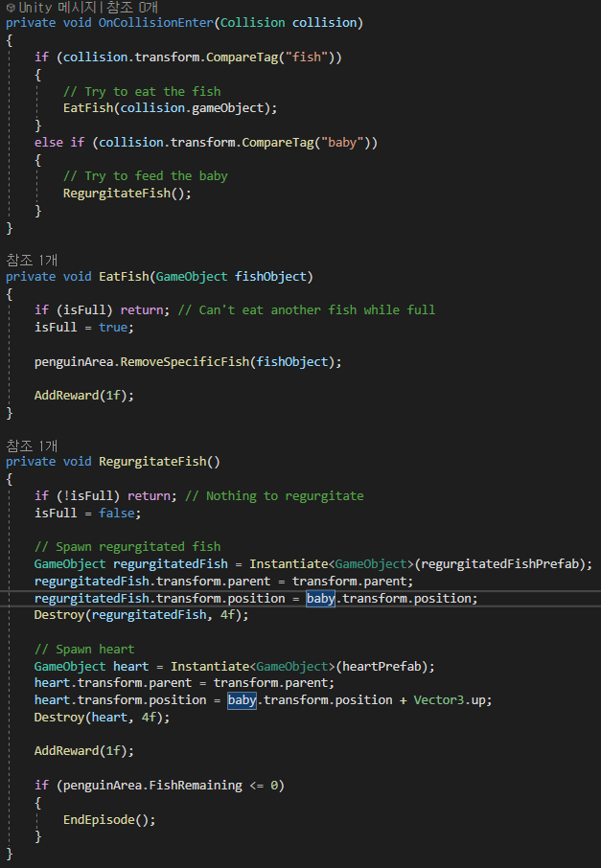The width and height of the screenshot is (601, 868).
Task: Click AddReward(1f) inside RegurgitateFish
Action: point(84,751)
